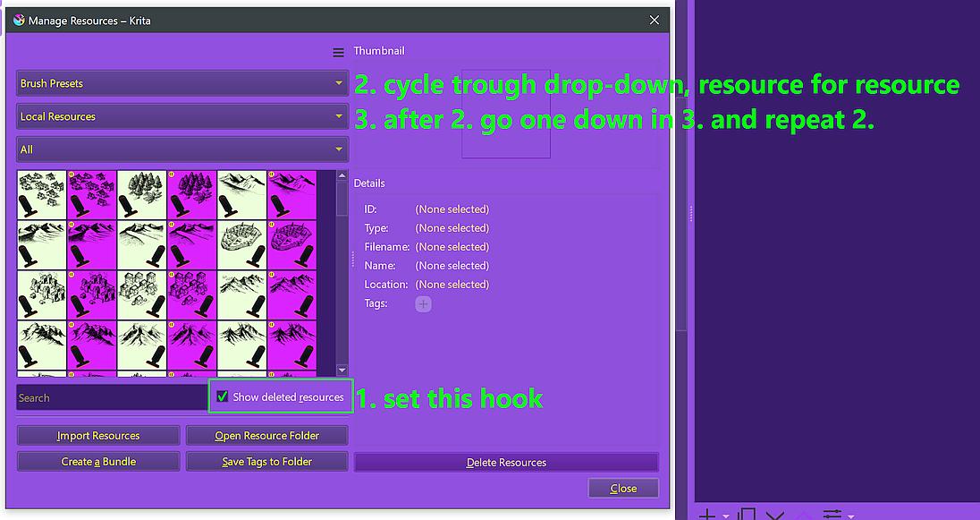This screenshot has height=520, width=980.
Task: Open the Brush Presets resource type dropdown
Action: pos(182,83)
